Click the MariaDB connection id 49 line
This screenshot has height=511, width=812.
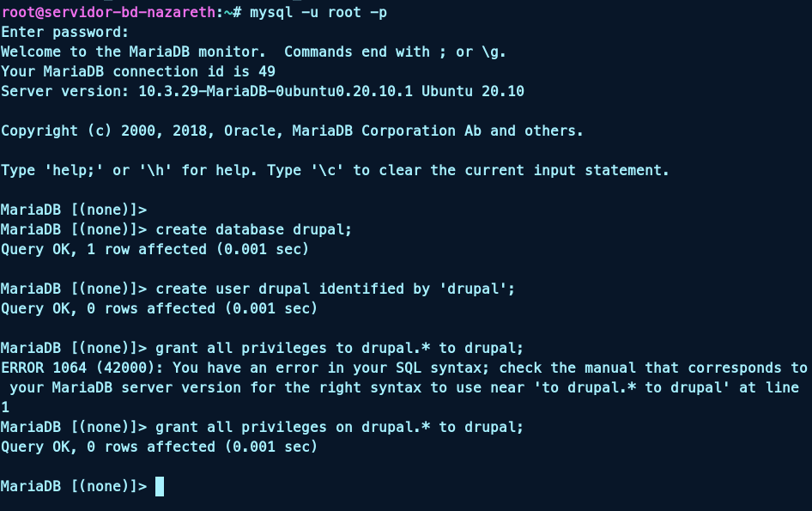click(x=137, y=71)
